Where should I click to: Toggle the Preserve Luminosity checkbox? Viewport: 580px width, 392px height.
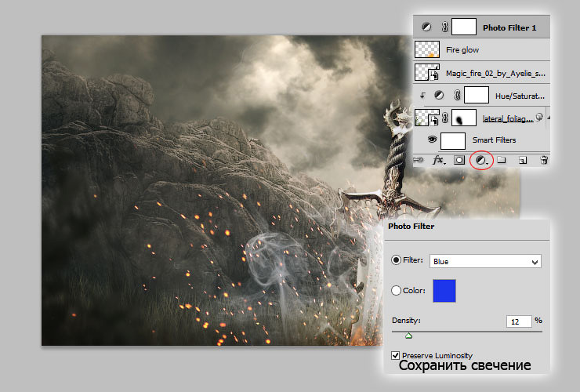395,355
